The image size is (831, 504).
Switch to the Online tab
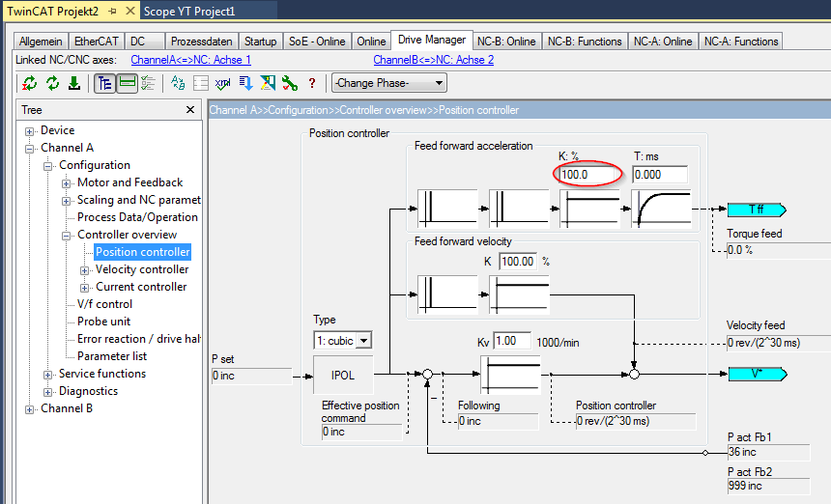pos(371,42)
